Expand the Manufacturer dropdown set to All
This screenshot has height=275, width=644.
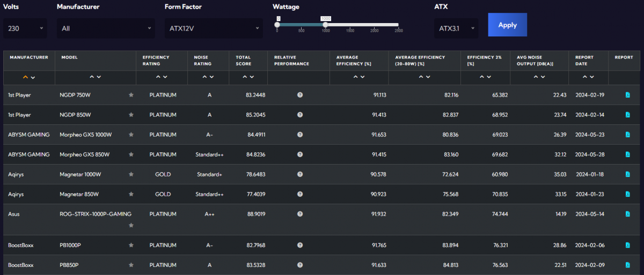[106, 28]
